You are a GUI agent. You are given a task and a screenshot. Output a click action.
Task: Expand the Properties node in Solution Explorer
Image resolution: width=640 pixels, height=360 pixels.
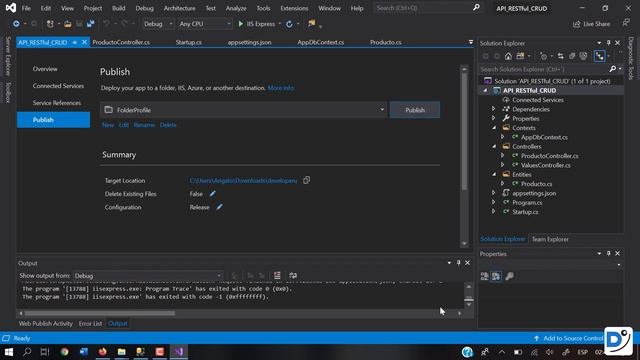pos(493,118)
